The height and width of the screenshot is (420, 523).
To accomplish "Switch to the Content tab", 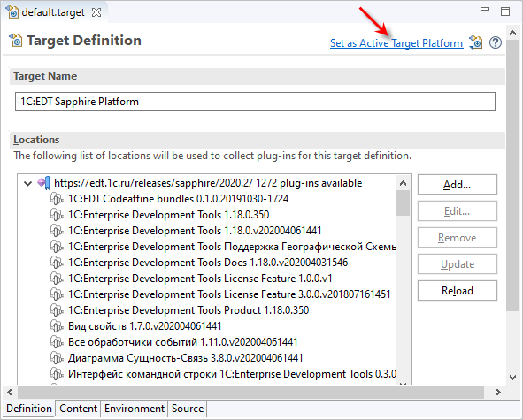I will point(78,409).
